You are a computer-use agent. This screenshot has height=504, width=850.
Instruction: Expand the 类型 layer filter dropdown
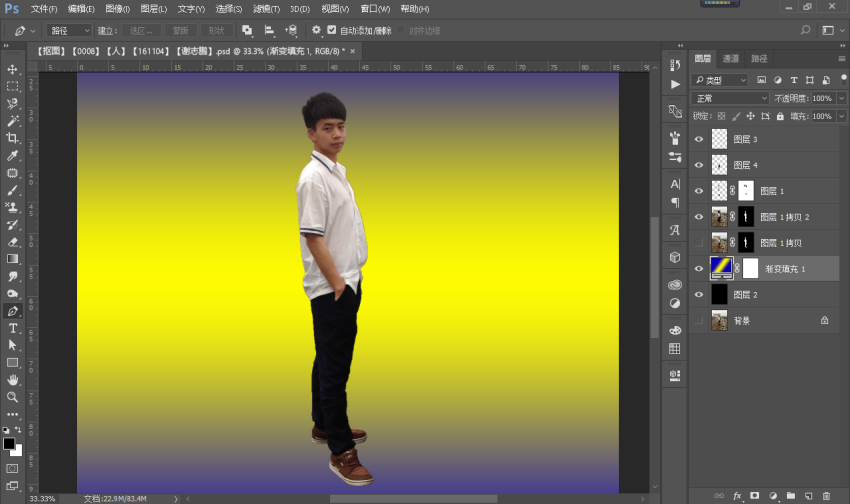click(721, 80)
